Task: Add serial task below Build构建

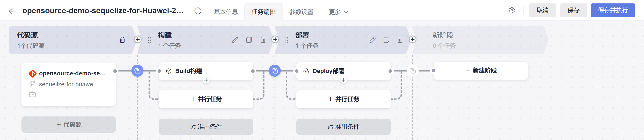Action: point(206,80)
